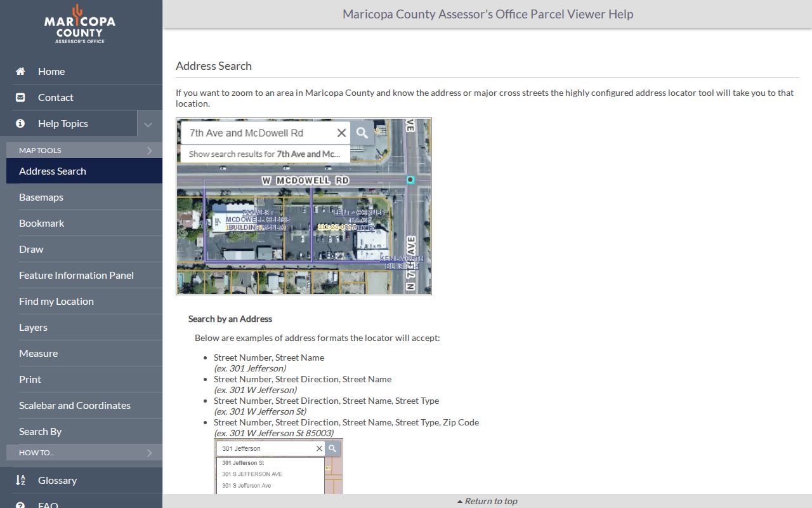Click the magnifier in the 7th Ave screenshot
The height and width of the screenshot is (508, 812).
(362, 133)
